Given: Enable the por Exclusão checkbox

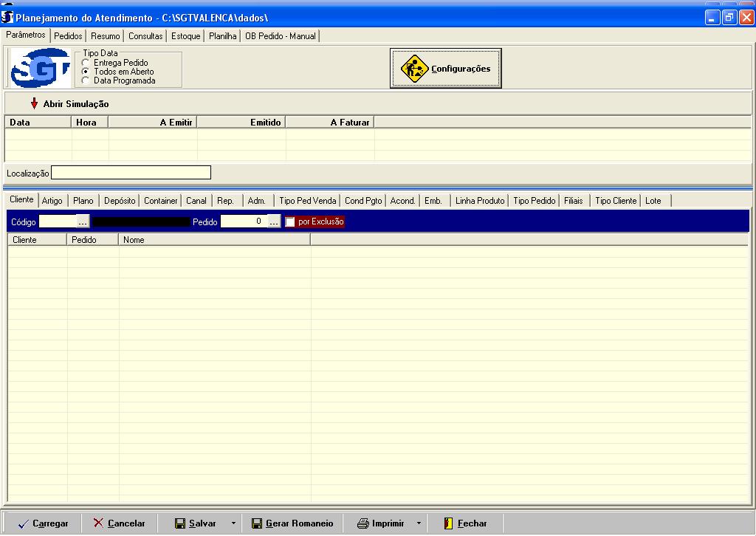Looking at the screenshot, I should point(290,221).
